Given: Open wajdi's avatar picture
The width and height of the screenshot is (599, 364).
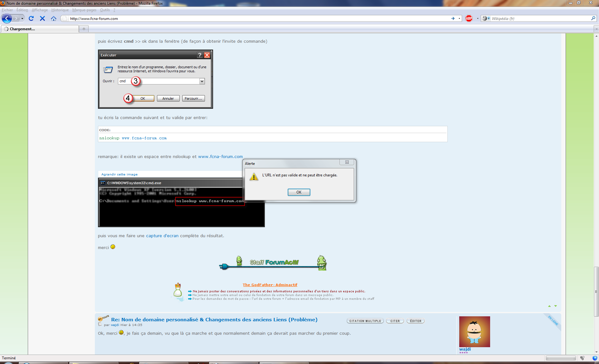Looking at the screenshot, I should pyautogui.click(x=475, y=332).
